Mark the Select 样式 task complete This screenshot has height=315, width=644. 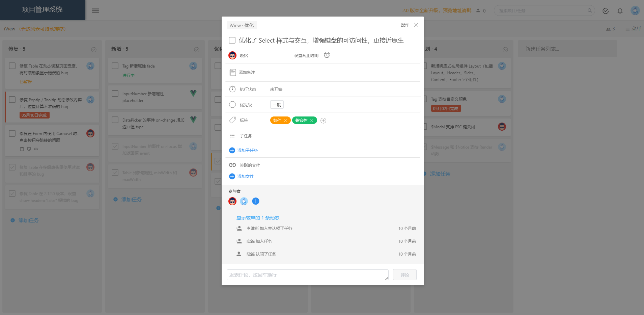click(x=232, y=40)
